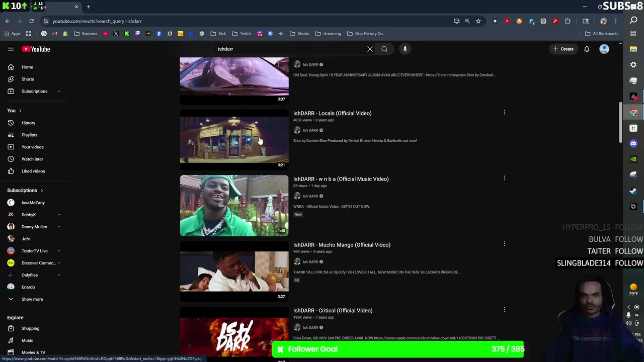Click the magnifier search button

(384, 49)
